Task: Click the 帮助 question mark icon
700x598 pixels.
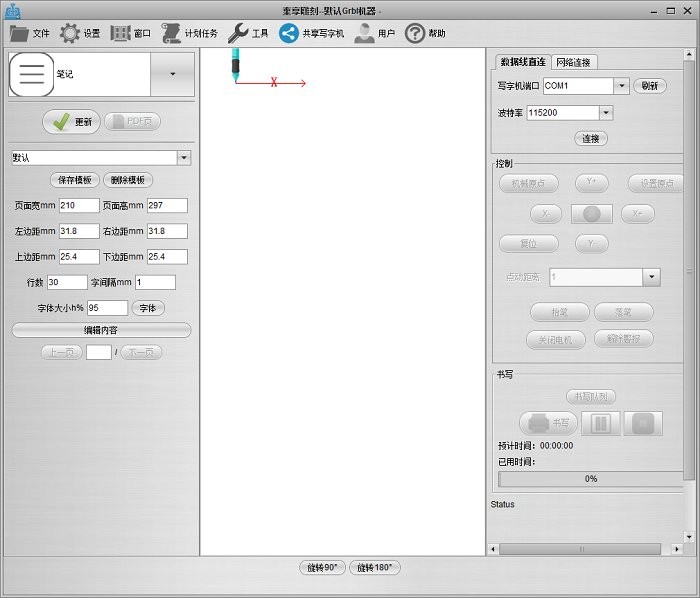Action: click(415, 33)
